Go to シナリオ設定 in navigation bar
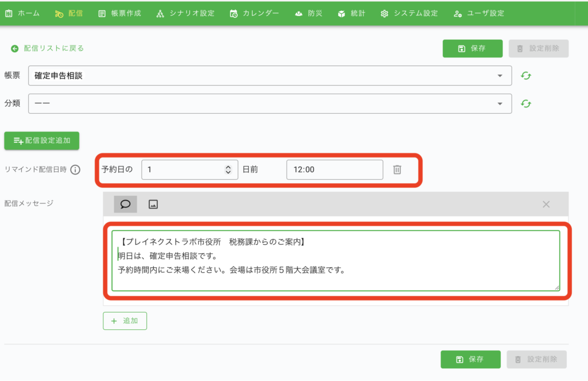The image size is (588, 381). click(x=185, y=13)
